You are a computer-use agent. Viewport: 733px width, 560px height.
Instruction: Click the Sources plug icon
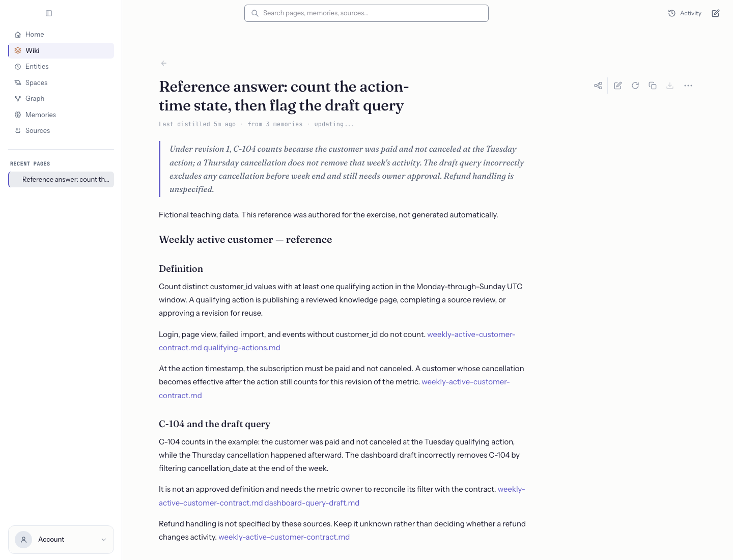click(18, 131)
